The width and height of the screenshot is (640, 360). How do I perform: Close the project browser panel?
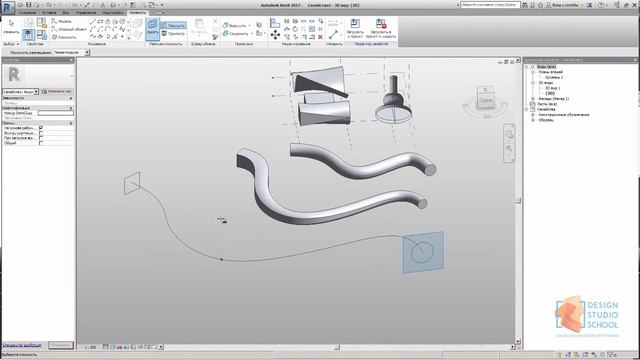tap(635, 60)
